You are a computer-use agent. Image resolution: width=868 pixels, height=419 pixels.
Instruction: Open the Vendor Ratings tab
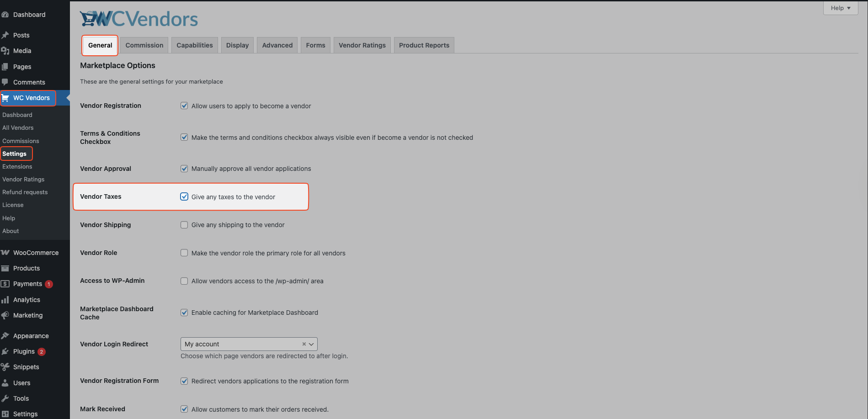click(362, 45)
